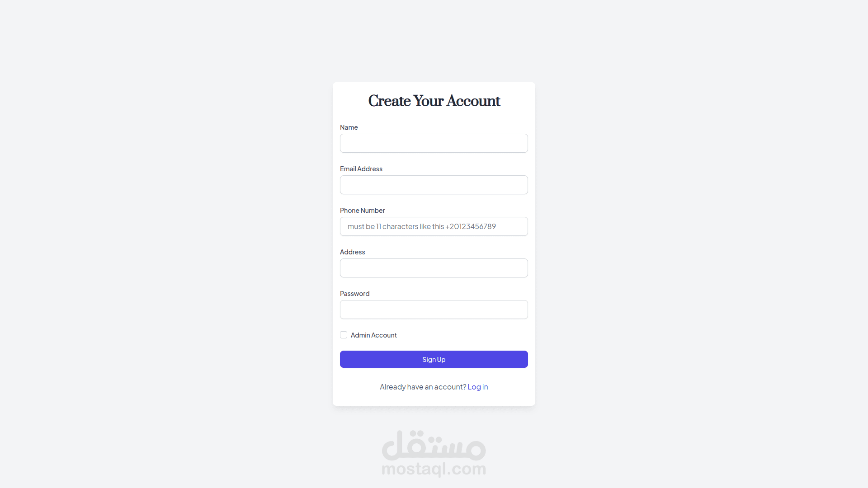Click the Admin Account label text
868x488 pixels.
[x=373, y=335]
